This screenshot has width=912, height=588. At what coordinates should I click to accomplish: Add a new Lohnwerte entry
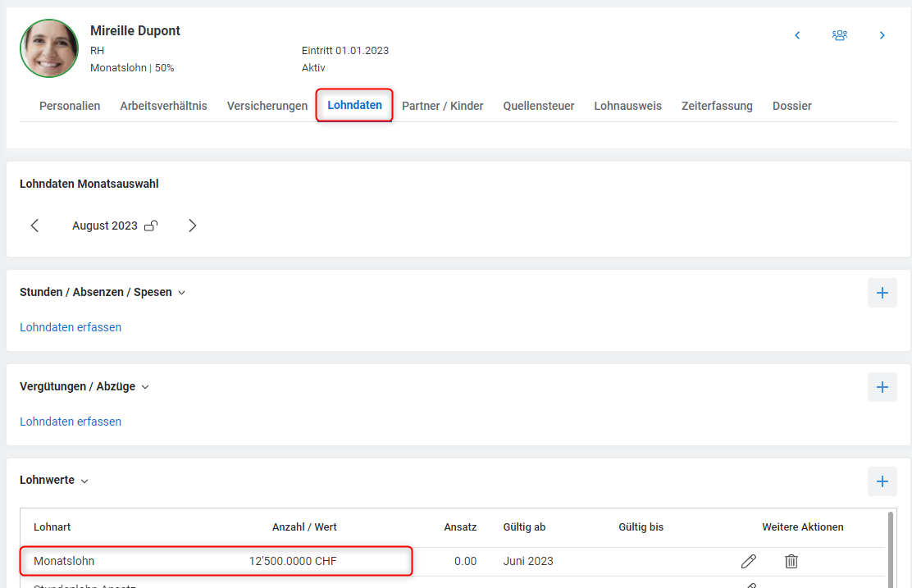point(882,481)
